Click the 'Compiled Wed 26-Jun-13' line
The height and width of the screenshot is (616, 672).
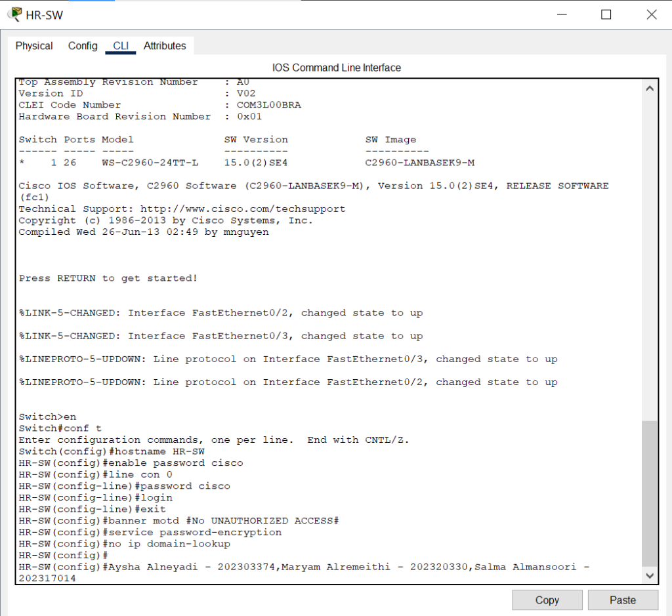click(x=144, y=232)
